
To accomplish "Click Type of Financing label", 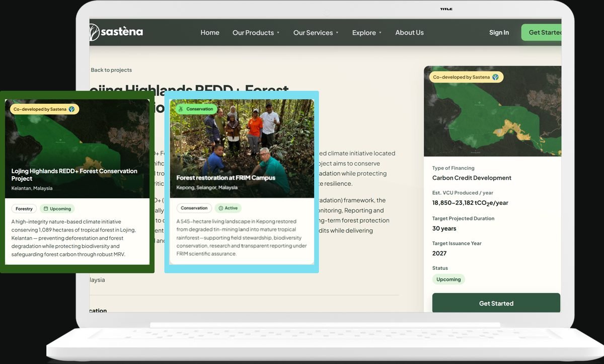I will [454, 168].
